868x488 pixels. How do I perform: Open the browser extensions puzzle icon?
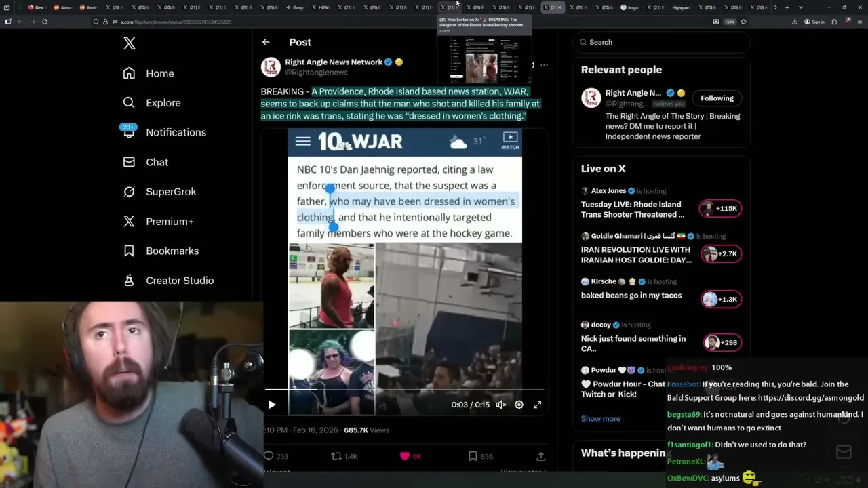point(834,22)
